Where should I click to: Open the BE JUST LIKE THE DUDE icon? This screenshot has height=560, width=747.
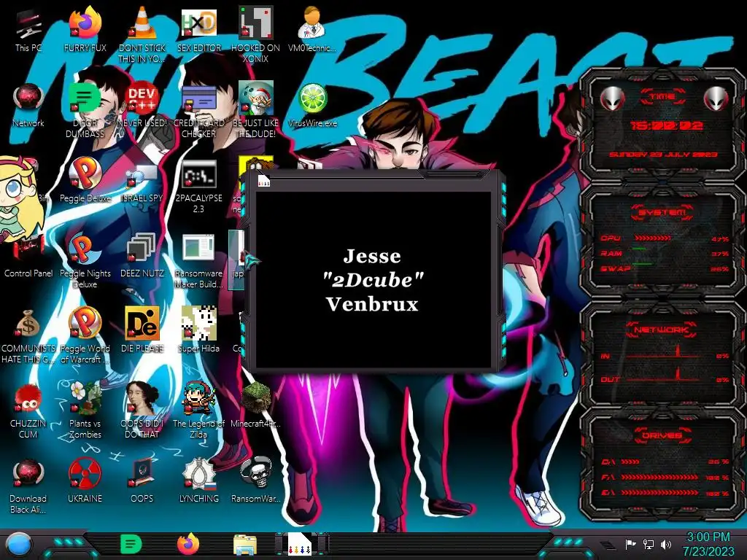pos(255,111)
